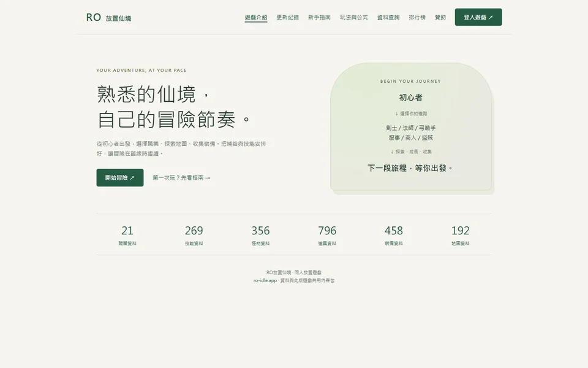Click the RO放置仙境．同人放置遊戲 footer line

coord(294,272)
